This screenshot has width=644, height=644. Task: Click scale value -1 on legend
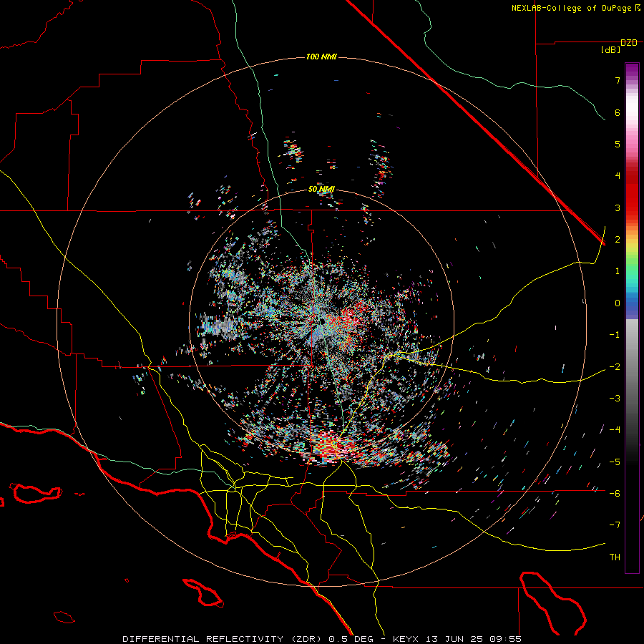point(615,335)
